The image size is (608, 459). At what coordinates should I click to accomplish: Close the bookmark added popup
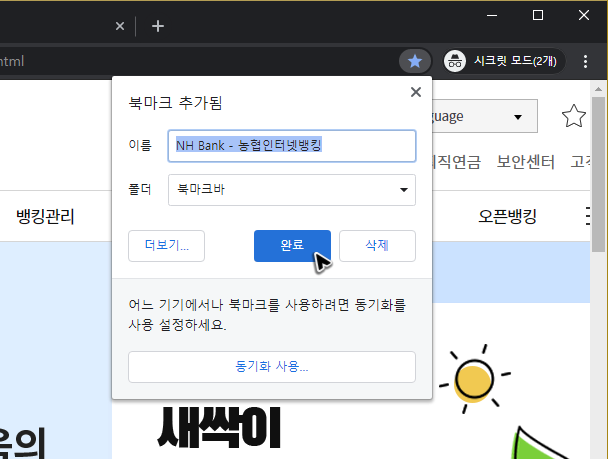tap(416, 92)
